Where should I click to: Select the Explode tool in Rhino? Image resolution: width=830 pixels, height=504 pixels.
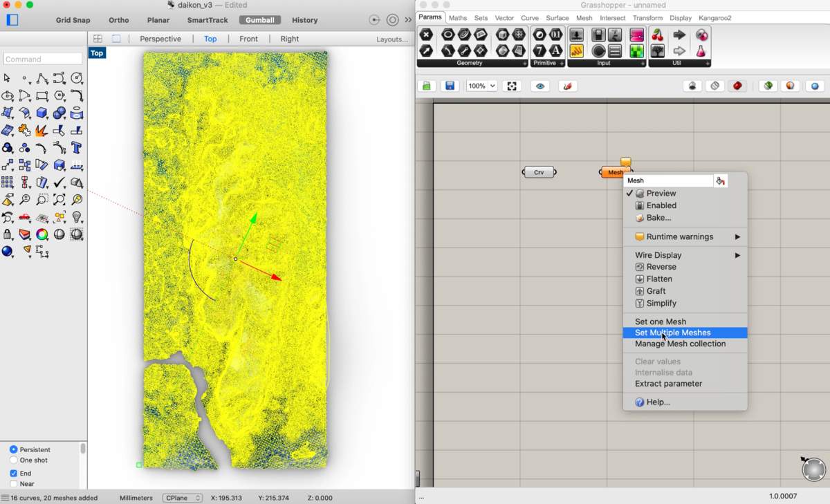41,130
